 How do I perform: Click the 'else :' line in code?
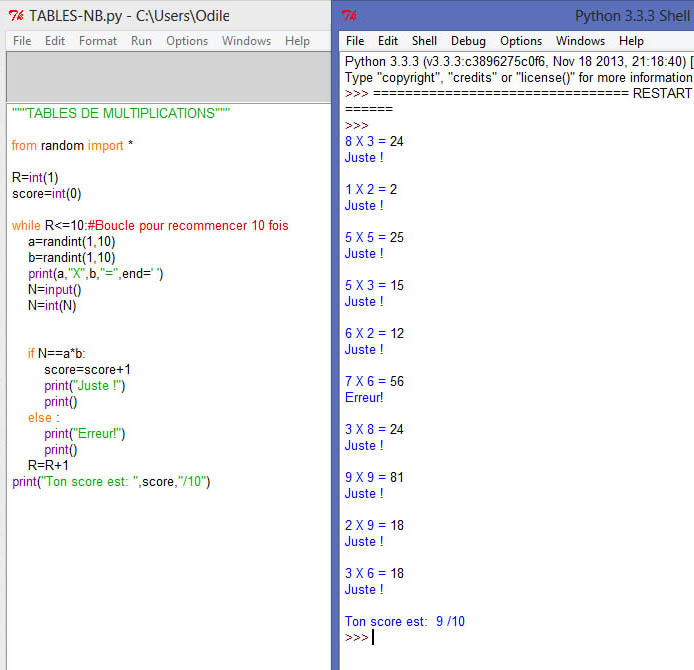(x=43, y=417)
